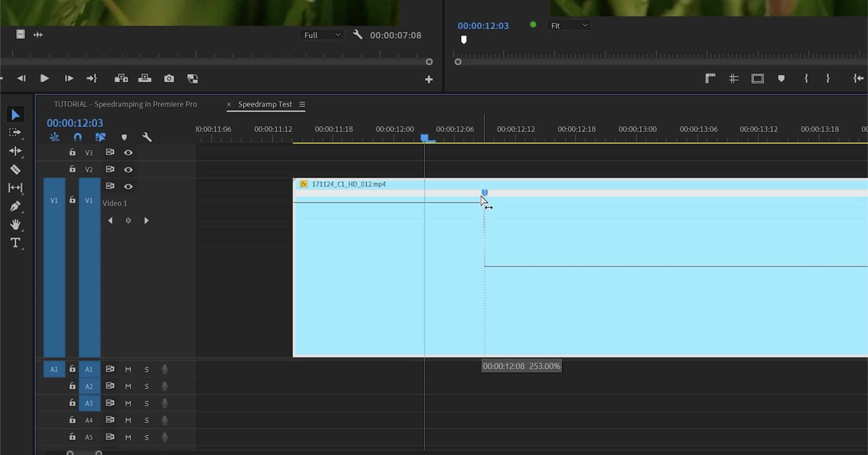Toggle timeline snapping magnet
Viewport: 868px width, 455px height.
tap(78, 137)
